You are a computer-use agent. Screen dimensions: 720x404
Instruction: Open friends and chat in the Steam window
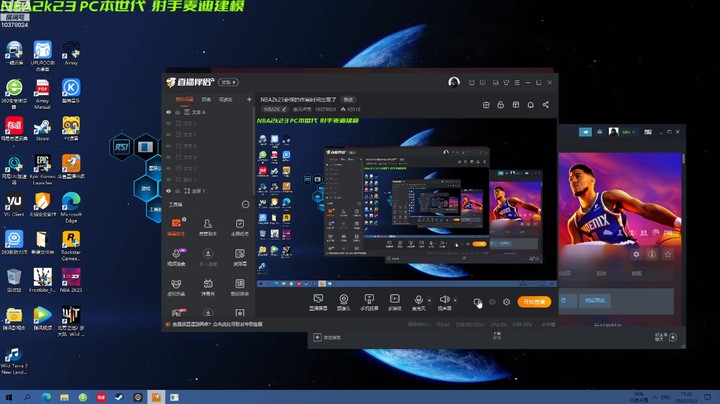(666, 337)
